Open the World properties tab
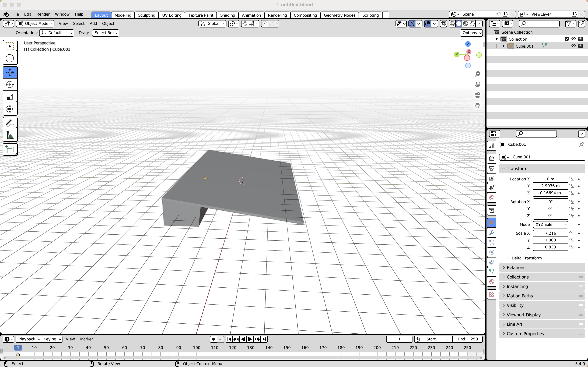 point(492,197)
